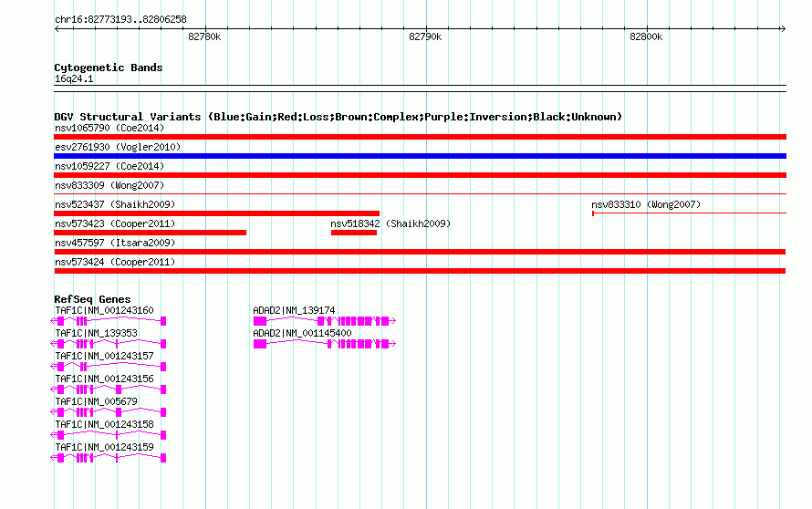Click the 82800k ruler tick label
The image size is (812, 509).
646,36
